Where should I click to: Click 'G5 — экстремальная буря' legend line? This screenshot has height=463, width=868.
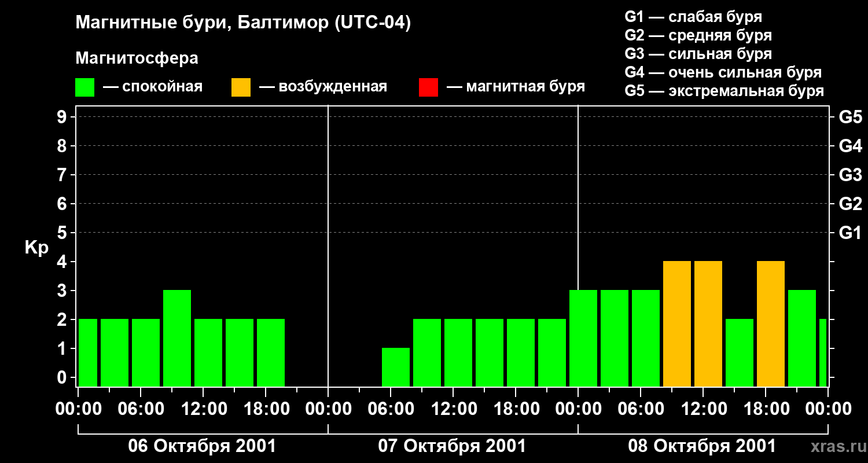(724, 91)
